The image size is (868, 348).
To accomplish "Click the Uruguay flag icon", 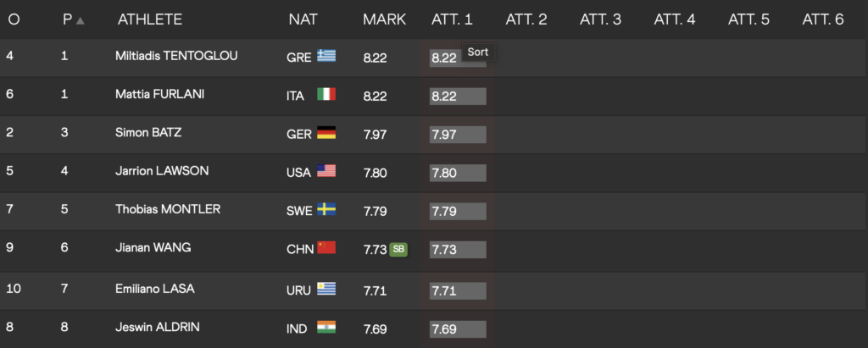I will tap(326, 289).
